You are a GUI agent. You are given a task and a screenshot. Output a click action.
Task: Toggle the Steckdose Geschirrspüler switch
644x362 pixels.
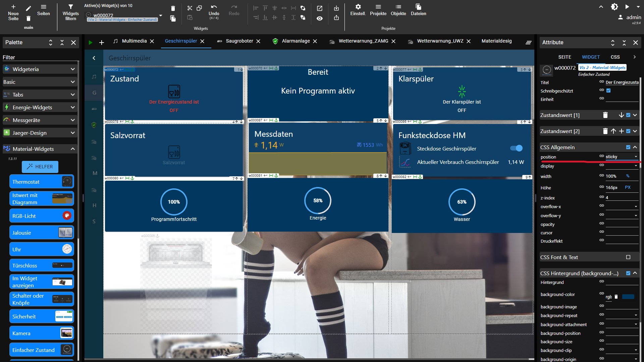pos(516,148)
